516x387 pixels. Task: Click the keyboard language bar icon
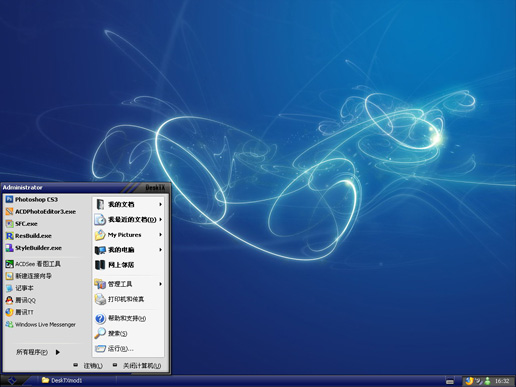point(450,381)
